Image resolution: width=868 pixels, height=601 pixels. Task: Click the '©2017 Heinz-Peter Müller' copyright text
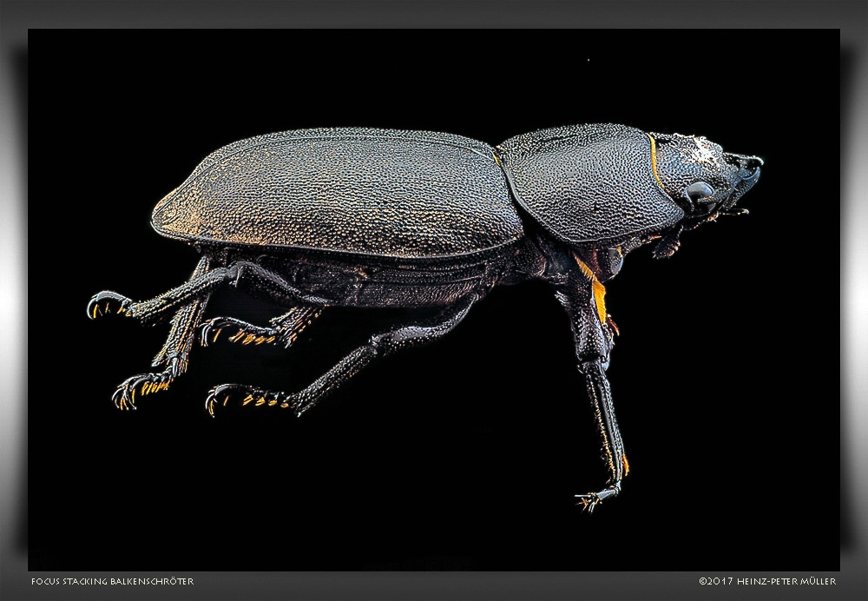767,581
